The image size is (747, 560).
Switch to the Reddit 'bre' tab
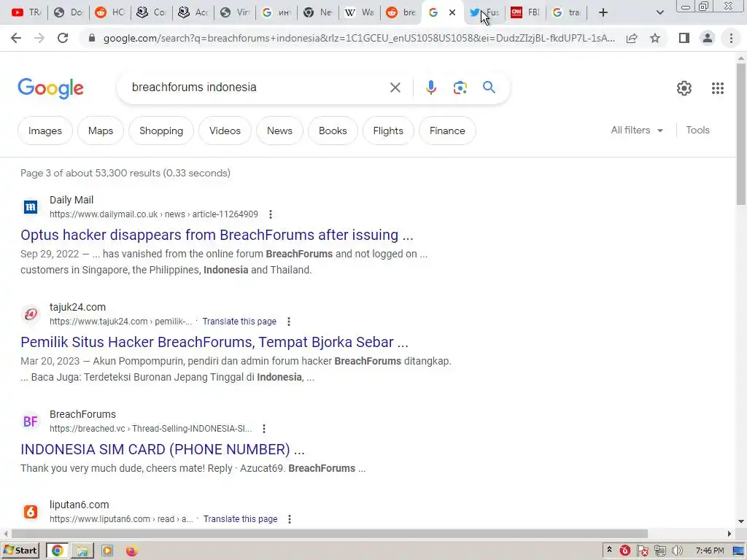[x=400, y=13]
